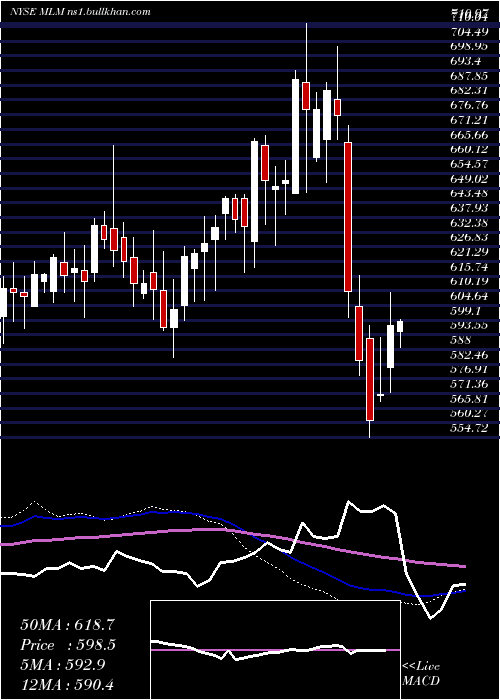Click the 665.66 price axis label
500x700 pixels.
470,135
